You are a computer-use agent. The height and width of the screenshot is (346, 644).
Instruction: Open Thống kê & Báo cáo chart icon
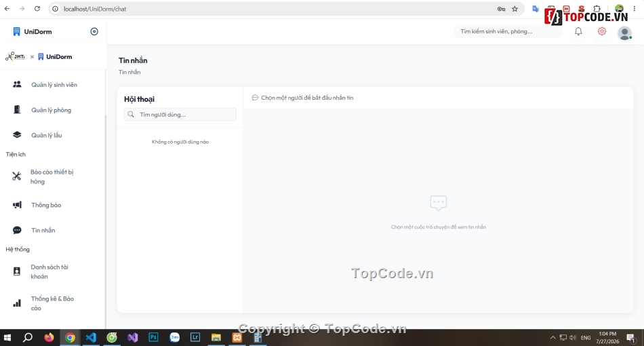point(17,303)
